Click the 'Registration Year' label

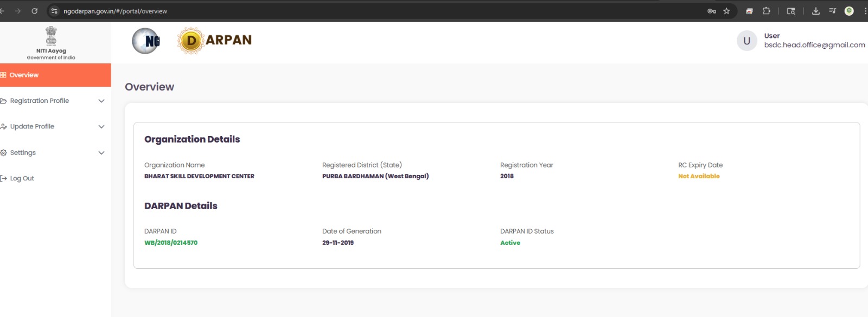527,165
